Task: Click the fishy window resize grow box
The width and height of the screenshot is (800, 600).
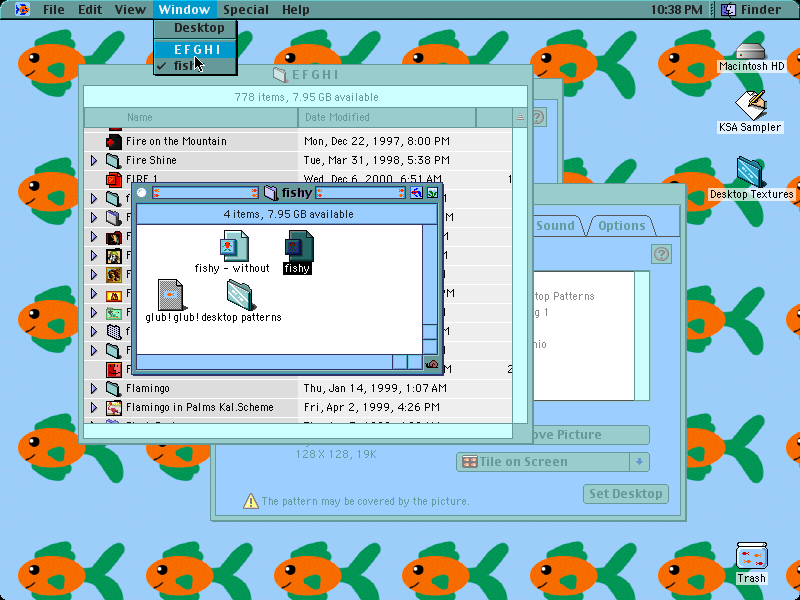Action: click(431, 363)
